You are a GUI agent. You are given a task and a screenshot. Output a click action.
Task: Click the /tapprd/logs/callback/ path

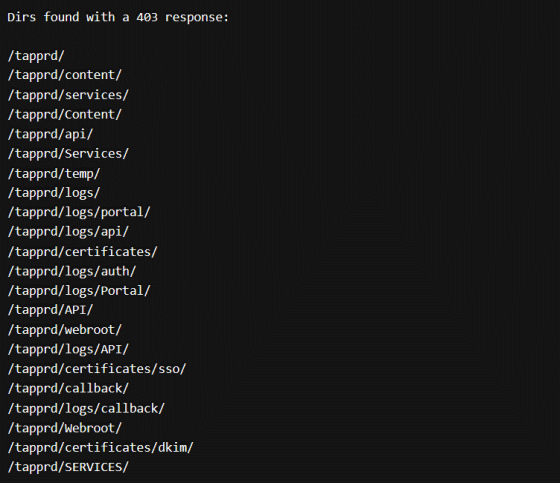click(x=86, y=409)
